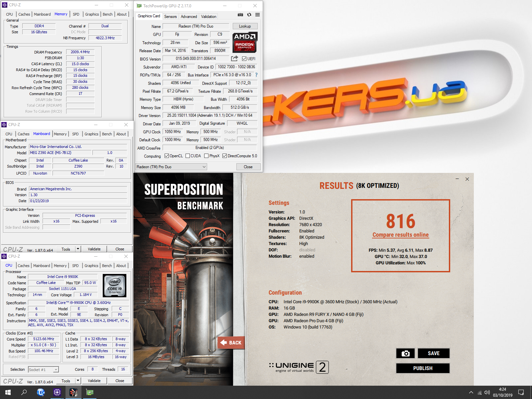The height and width of the screenshot is (399, 532).
Task: Click CPU-Z Memory window title icon
Action: tap(5, 5)
